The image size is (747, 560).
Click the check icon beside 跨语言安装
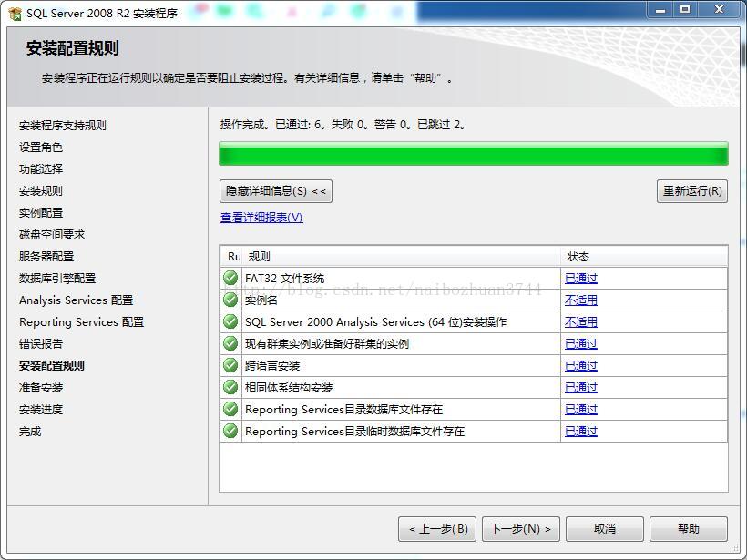tap(230, 365)
